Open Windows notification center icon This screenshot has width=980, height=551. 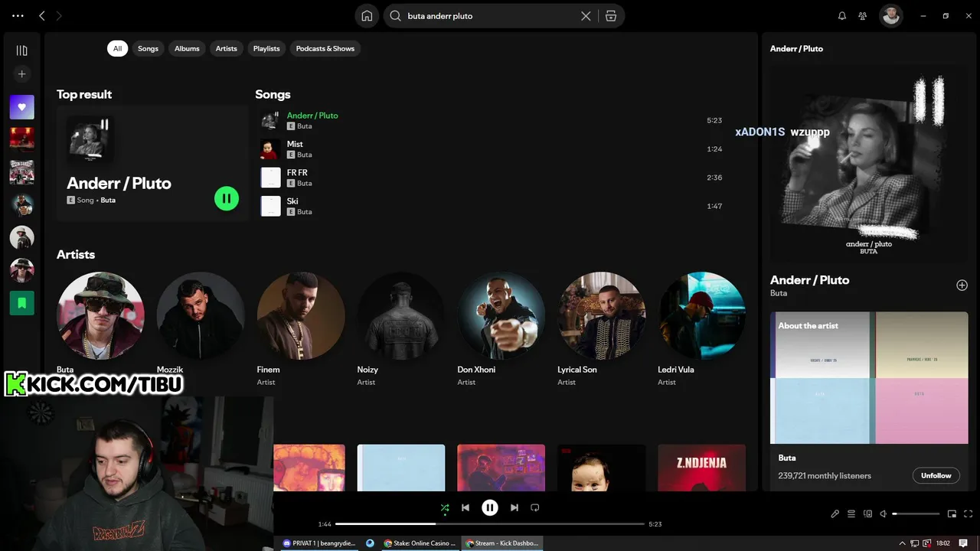tap(963, 543)
